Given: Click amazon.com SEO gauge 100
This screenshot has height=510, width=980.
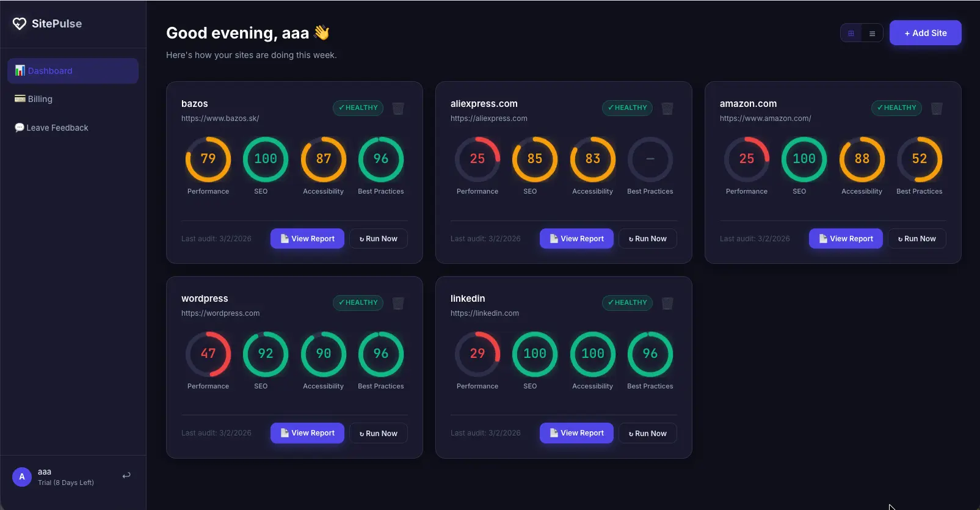Looking at the screenshot, I should click(804, 159).
